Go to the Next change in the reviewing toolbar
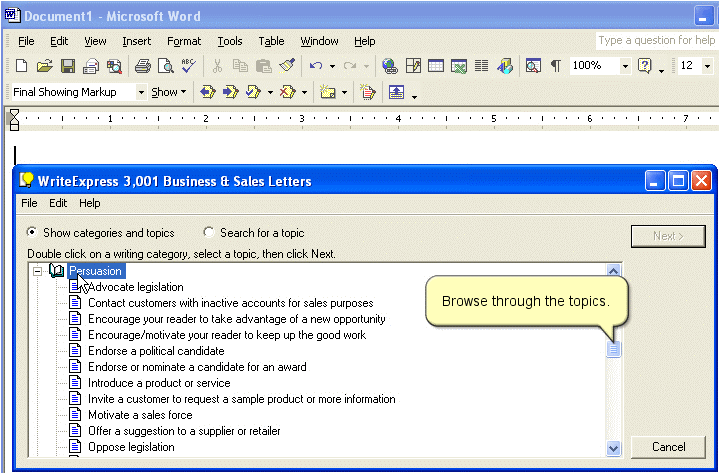 (230, 92)
